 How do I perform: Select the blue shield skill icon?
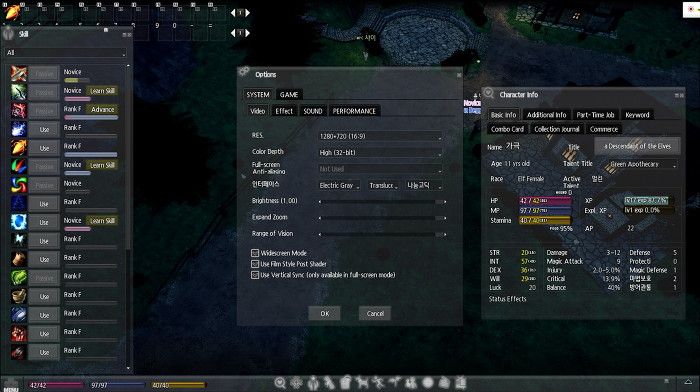click(x=19, y=221)
